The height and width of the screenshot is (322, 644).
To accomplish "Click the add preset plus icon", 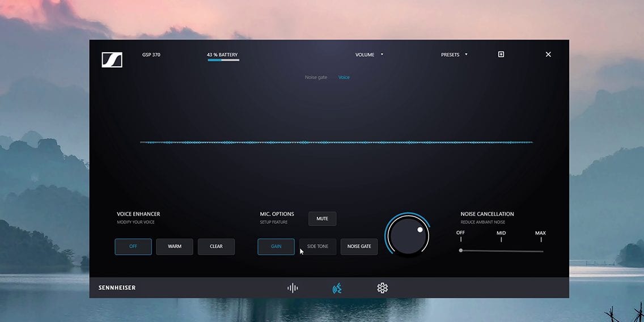I will click(501, 54).
